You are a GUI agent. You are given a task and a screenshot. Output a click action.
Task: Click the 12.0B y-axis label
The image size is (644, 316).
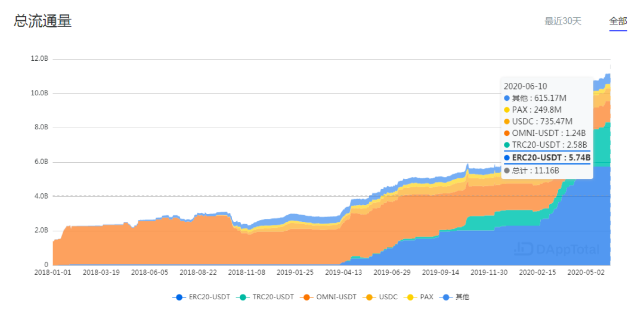coord(39,59)
